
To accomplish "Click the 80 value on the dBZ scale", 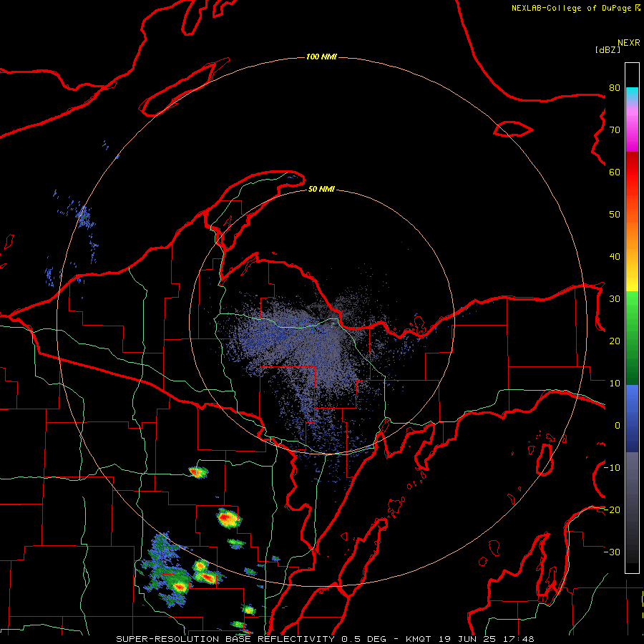I will (x=615, y=87).
